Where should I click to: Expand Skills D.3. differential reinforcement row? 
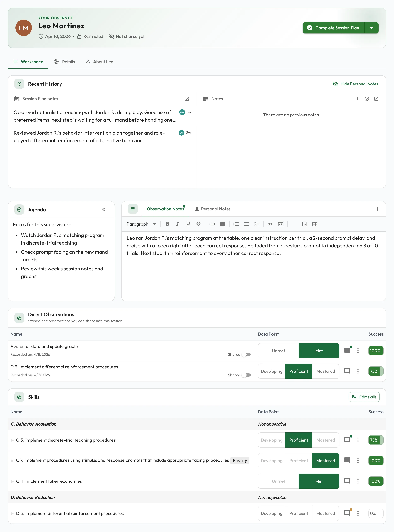(12, 513)
